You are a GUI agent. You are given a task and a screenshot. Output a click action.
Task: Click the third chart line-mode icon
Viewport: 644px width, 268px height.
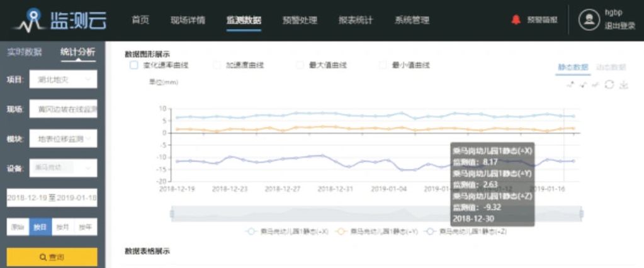(596, 84)
